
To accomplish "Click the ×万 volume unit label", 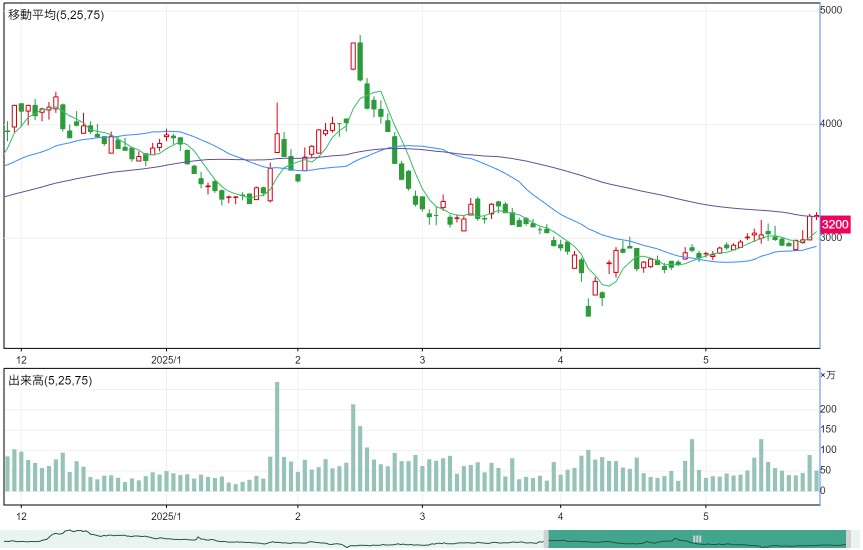I will pyautogui.click(x=828, y=375).
